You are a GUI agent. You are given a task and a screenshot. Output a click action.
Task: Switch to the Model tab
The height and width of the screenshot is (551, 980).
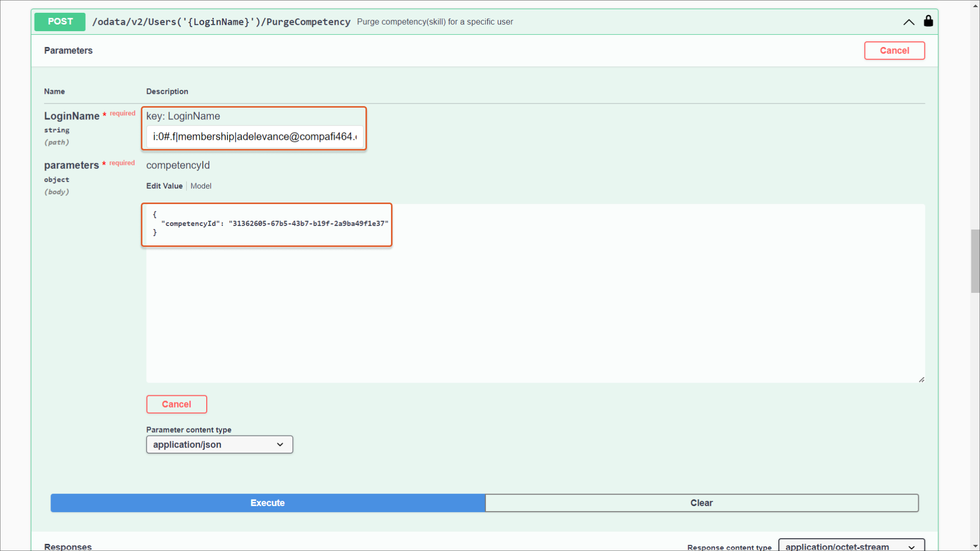(x=201, y=186)
